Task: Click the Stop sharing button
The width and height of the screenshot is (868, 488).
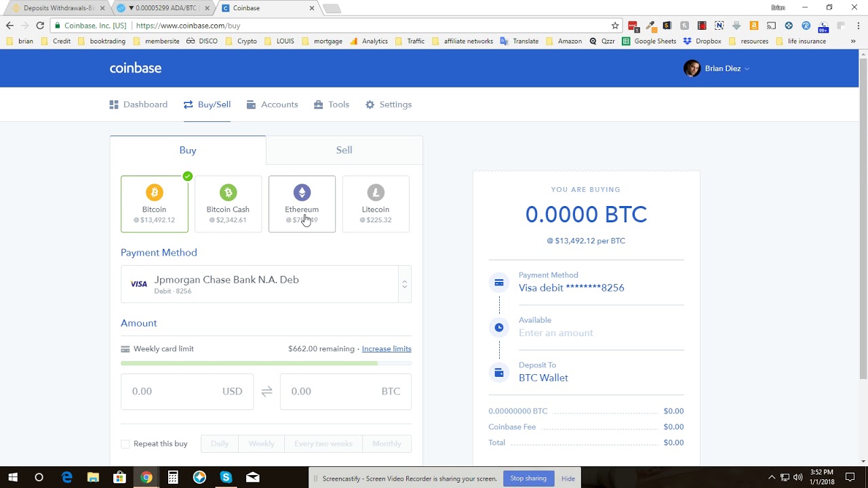Action: click(x=528, y=479)
